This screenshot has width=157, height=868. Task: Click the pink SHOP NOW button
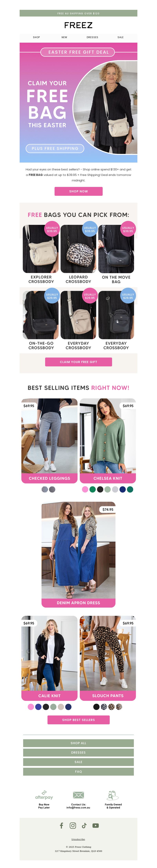[78, 191]
